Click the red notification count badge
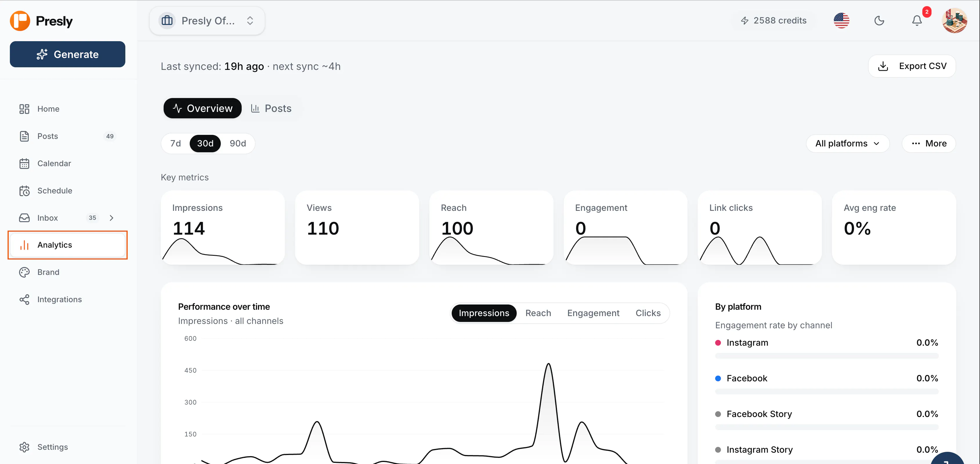980x464 pixels. point(927,12)
